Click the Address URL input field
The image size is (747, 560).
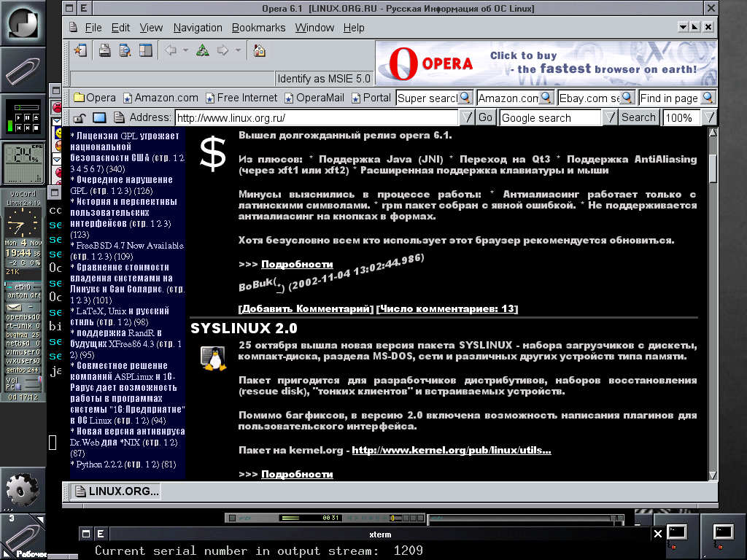(317, 117)
